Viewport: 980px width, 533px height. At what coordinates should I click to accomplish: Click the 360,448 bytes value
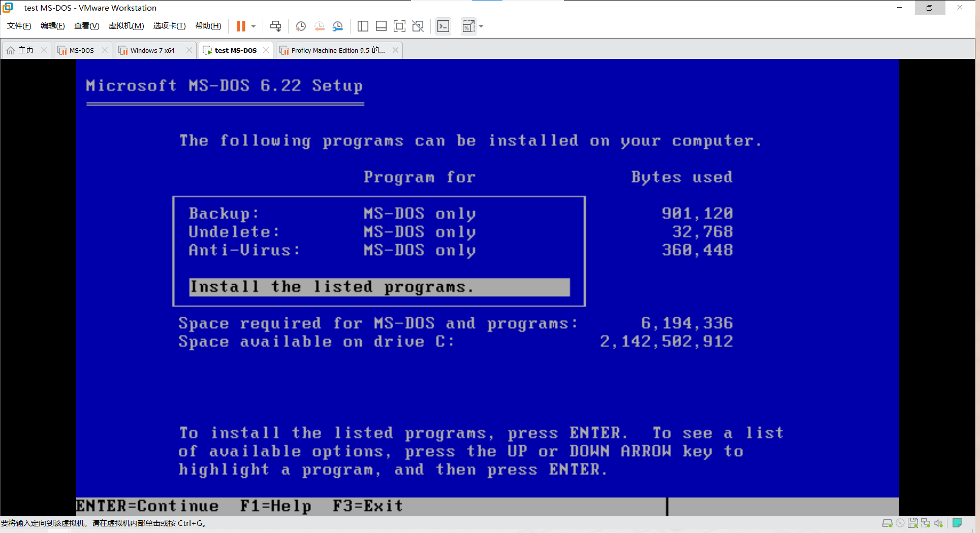[x=697, y=250]
